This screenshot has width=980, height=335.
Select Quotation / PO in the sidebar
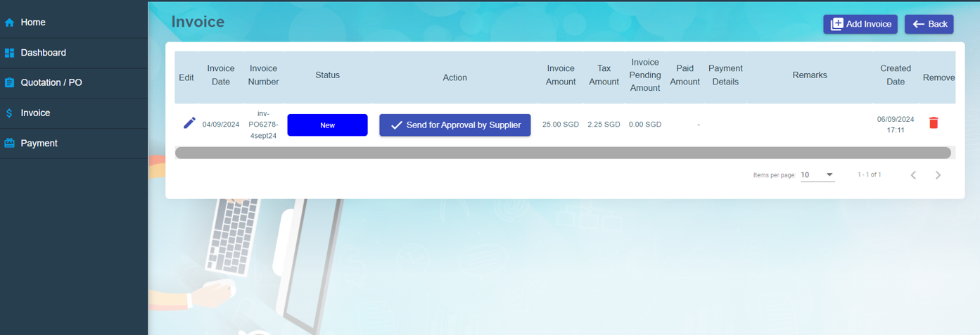click(51, 83)
